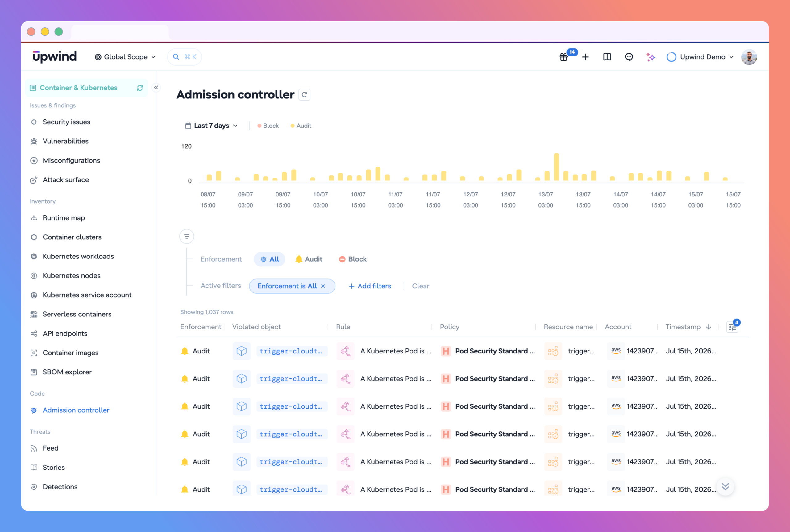Expand the Upwind Demo organization dropdown

pos(701,57)
